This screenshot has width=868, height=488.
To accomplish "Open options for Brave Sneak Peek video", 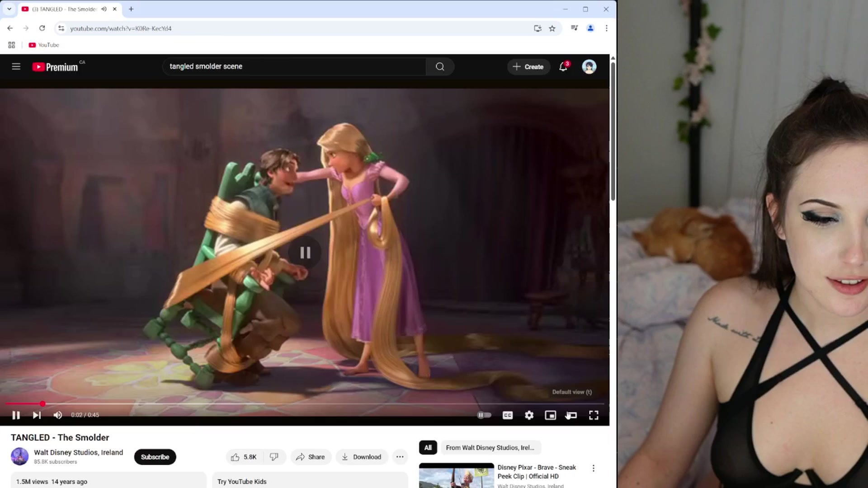I will point(594,469).
